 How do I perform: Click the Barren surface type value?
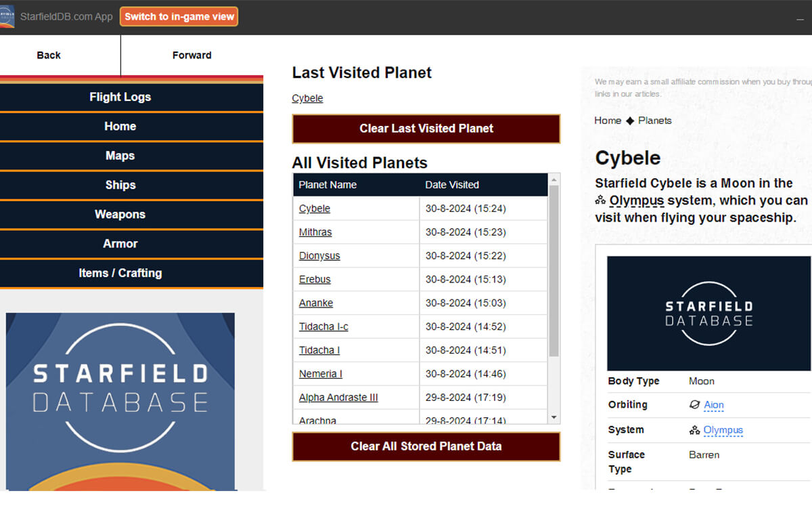coord(704,454)
